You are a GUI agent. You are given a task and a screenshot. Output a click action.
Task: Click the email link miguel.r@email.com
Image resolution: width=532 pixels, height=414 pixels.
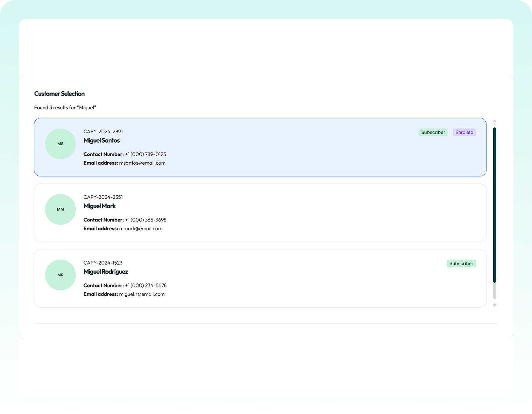coord(142,294)
